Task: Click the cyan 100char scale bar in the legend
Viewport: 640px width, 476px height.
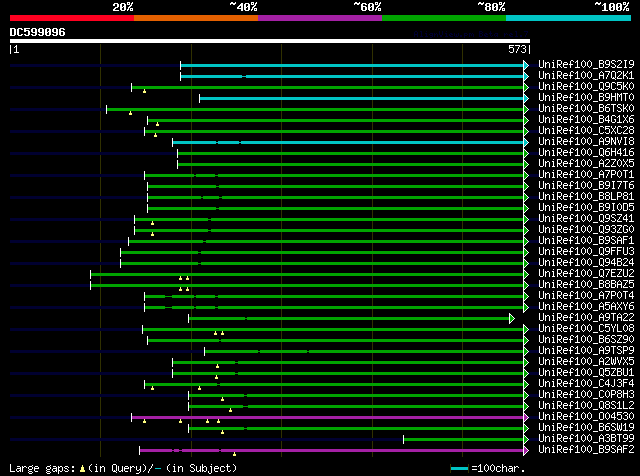Action: [x=459, y=469]
